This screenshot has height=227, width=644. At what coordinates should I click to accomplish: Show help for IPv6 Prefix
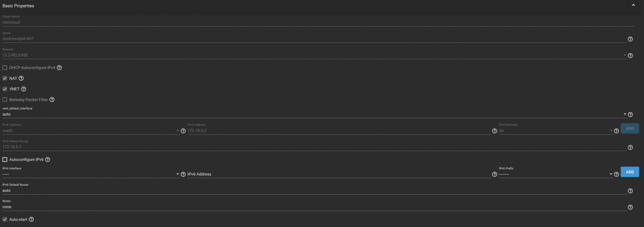click(x=616, y=174)
